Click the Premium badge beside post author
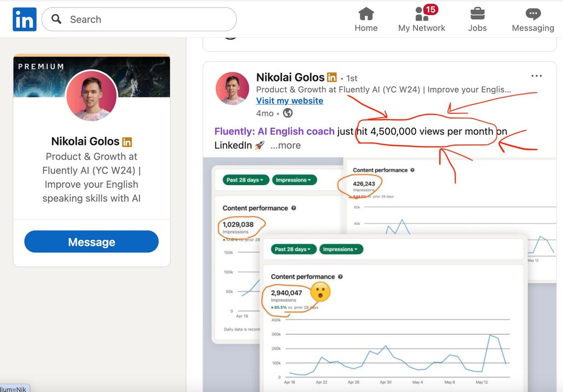563x392 pixels. coord(332,77)
